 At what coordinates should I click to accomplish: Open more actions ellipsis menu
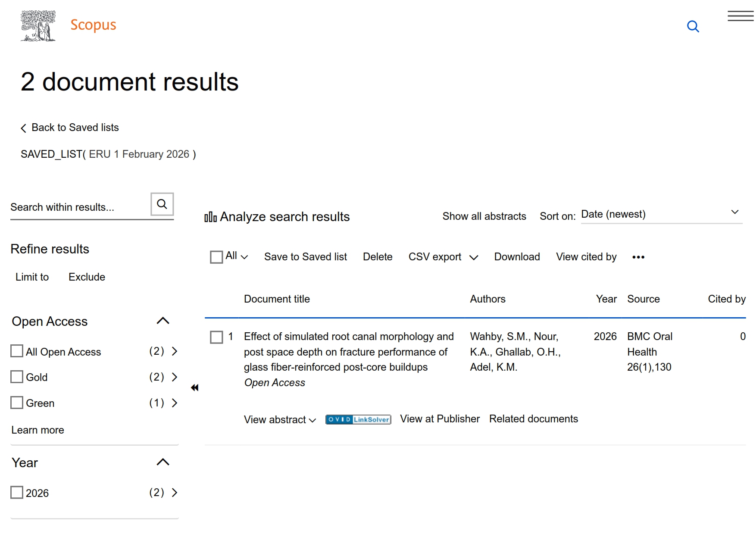638,257
